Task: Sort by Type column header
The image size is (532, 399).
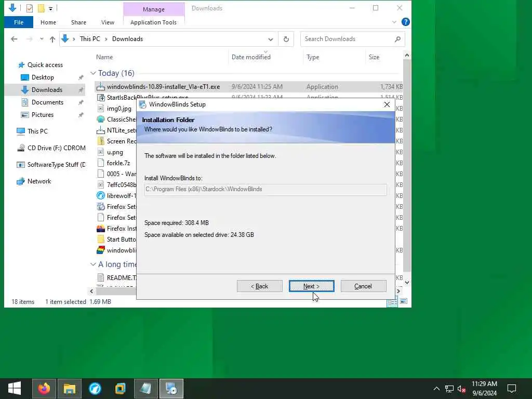Action: (x=313, y=57)
